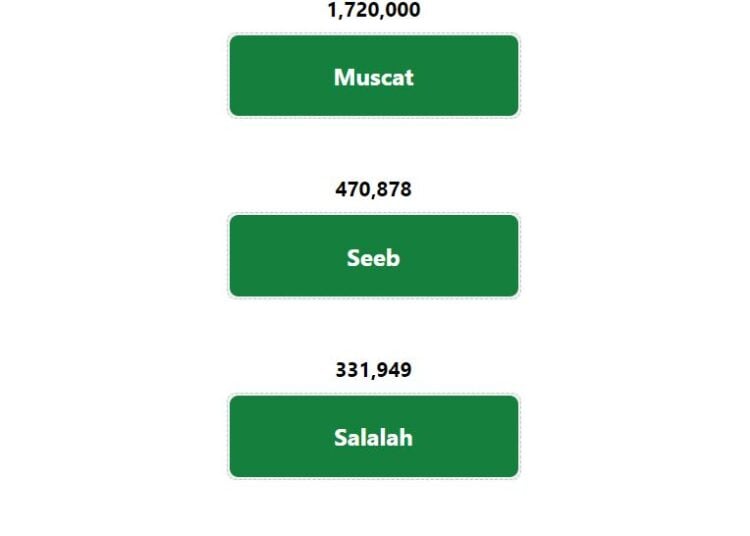Click the number above the Seeb button
Viewport: 750px width, 536px height.
(x=374, y=189)
